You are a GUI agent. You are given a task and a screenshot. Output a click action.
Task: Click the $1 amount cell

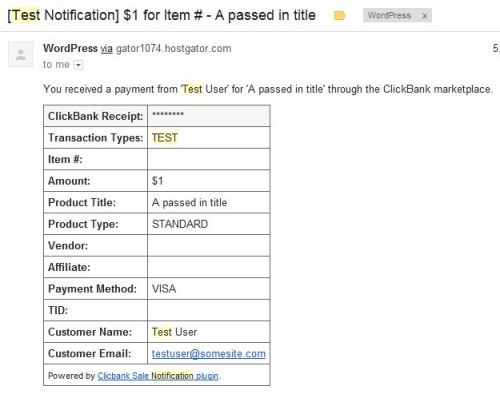[209, 181]
